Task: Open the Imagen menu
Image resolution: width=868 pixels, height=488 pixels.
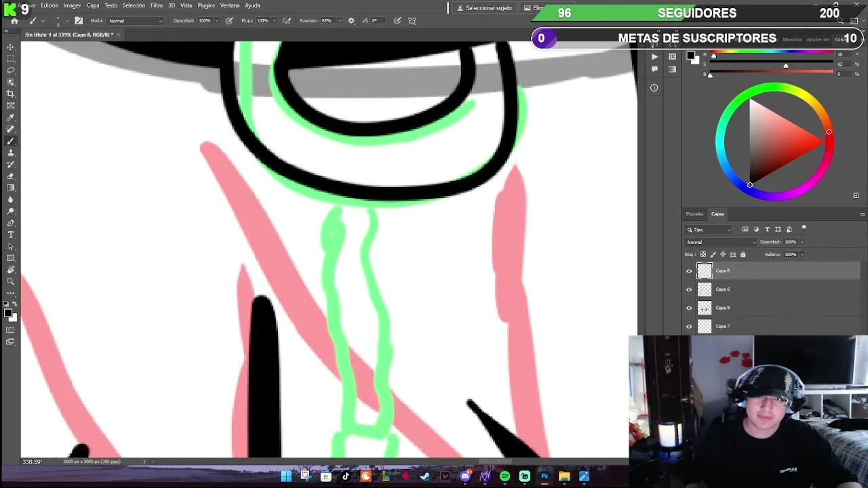Action: 73,5
